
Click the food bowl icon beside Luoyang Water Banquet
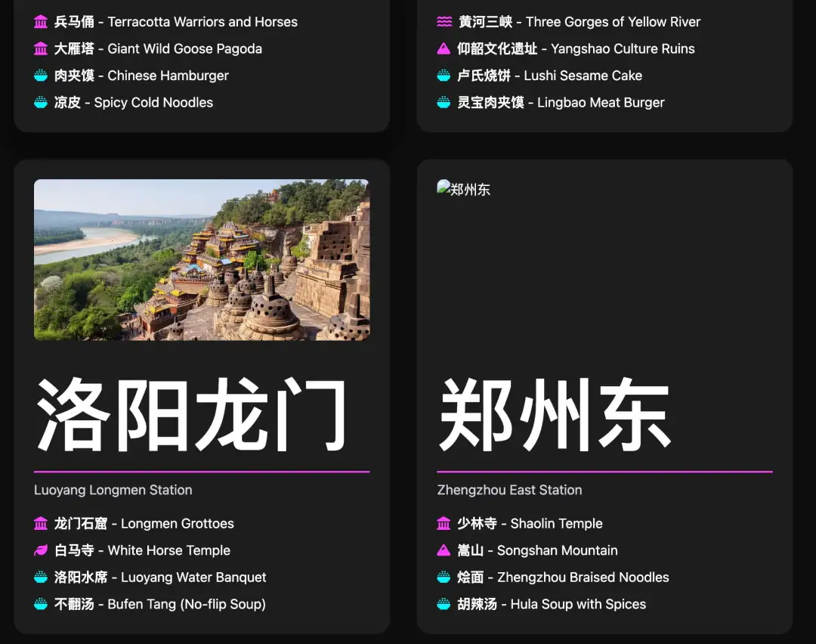[41, 577]
